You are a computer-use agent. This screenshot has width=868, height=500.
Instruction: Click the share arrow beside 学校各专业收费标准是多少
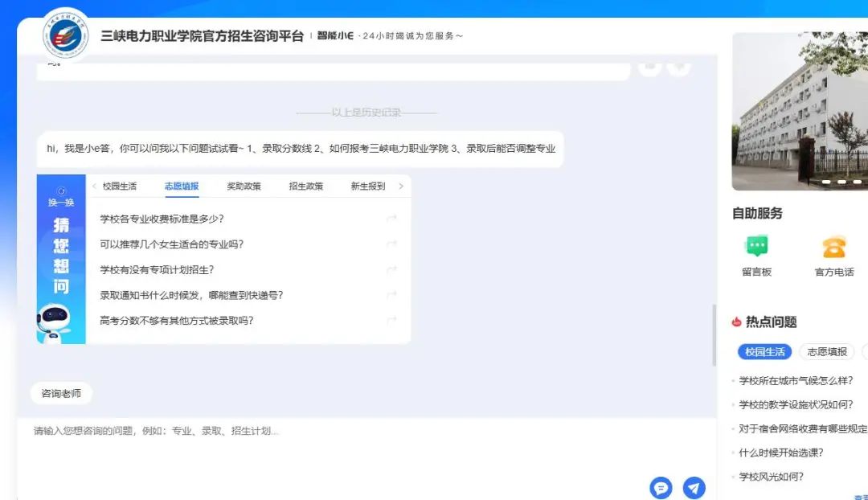tap(391, 219)
